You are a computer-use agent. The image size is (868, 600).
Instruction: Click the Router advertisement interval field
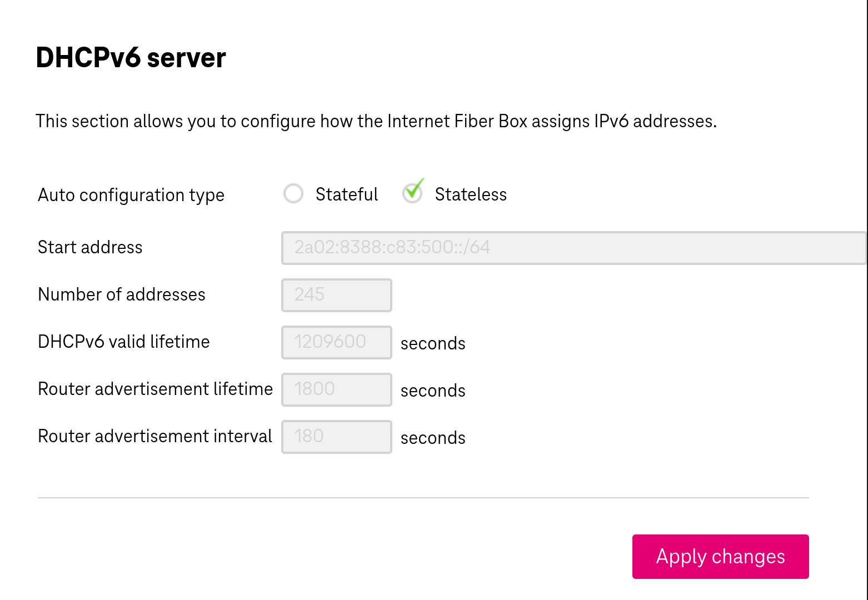tap(337, 437)
